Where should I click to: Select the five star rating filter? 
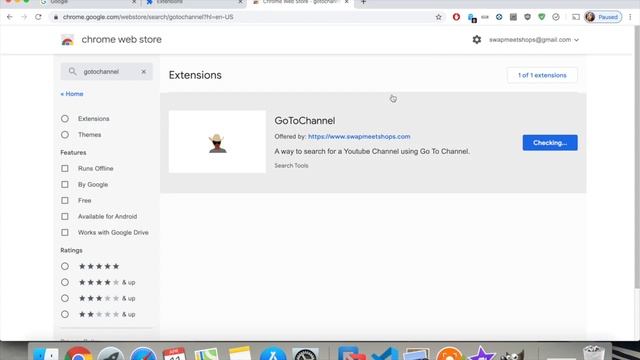click(x=65, y=266)
